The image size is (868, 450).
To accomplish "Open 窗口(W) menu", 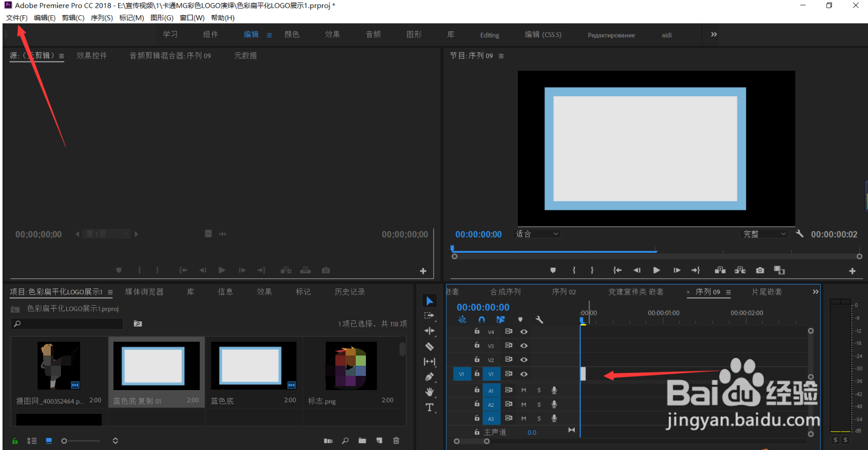I will point(192,18).
